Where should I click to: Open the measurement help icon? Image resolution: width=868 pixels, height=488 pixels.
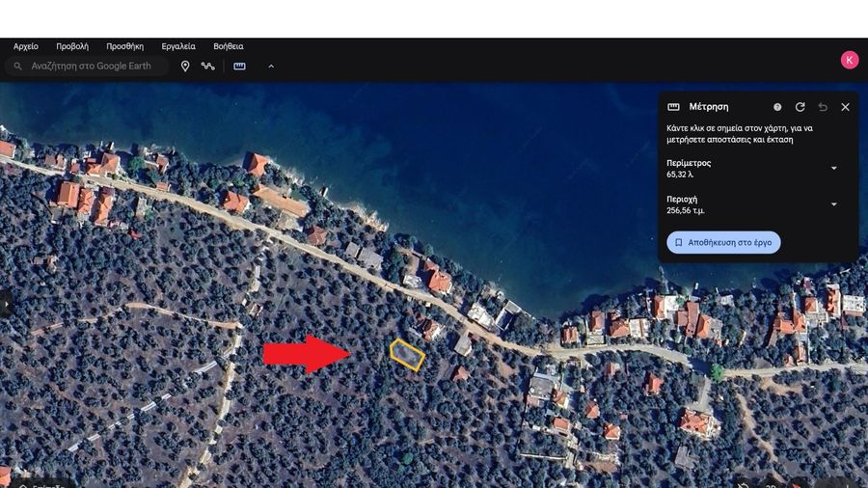coord(777,107)
